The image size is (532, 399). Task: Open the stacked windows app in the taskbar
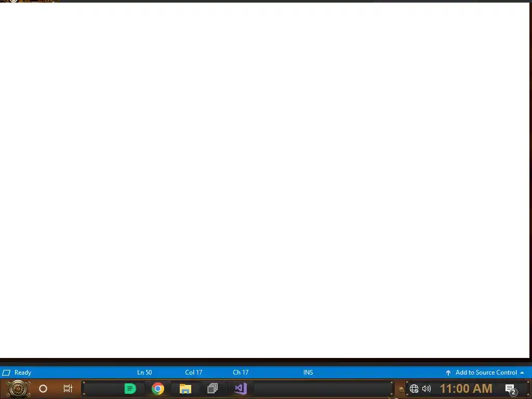point(212,389)
